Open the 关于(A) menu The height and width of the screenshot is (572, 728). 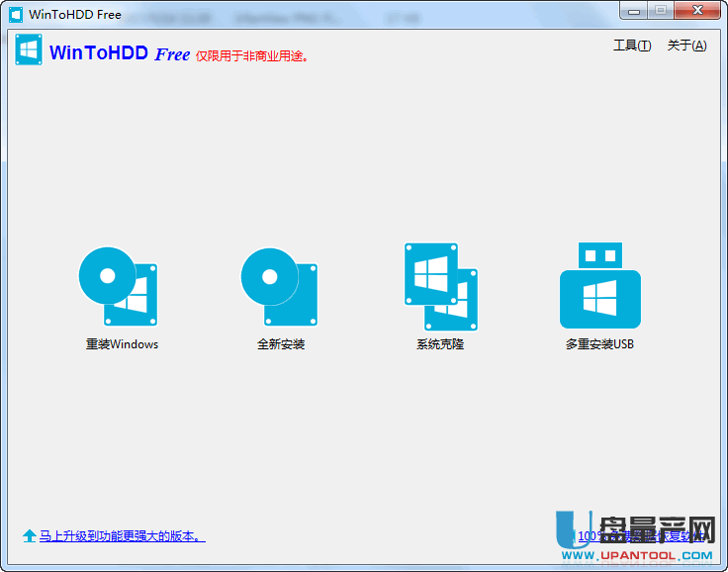pyautogui.click(x=686, y=46)
